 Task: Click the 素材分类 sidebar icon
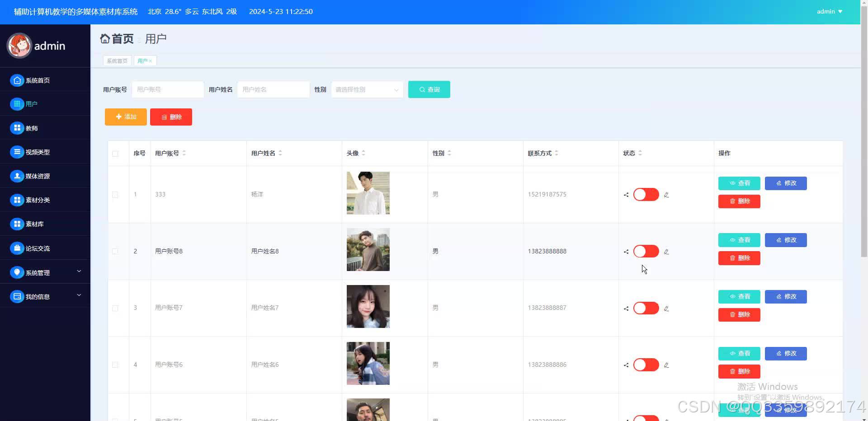17,200
